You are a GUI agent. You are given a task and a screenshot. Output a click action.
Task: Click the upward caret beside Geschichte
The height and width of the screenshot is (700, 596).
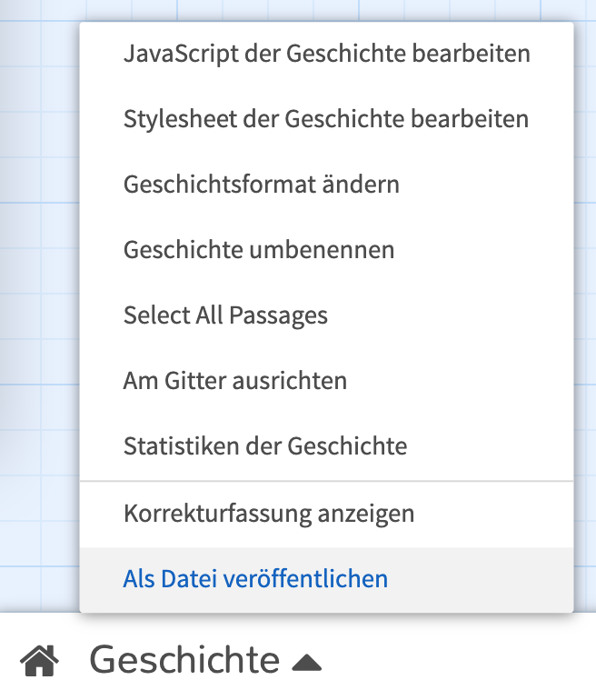(306, 663)
